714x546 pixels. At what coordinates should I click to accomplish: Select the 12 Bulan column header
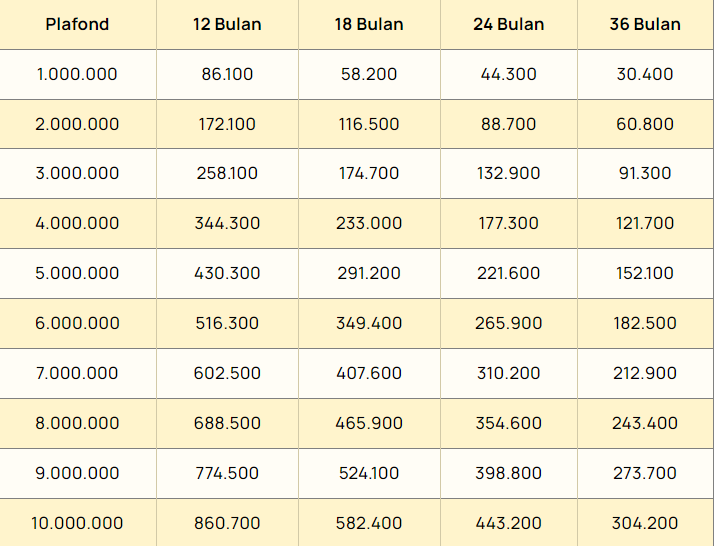pyautogui.click(x=227, y=24)
